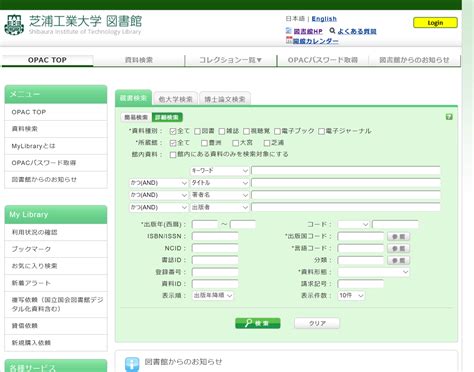Open the 著者名 field type dropdown
The width and height of the screenshot is (474, 372).
(220, 195)
